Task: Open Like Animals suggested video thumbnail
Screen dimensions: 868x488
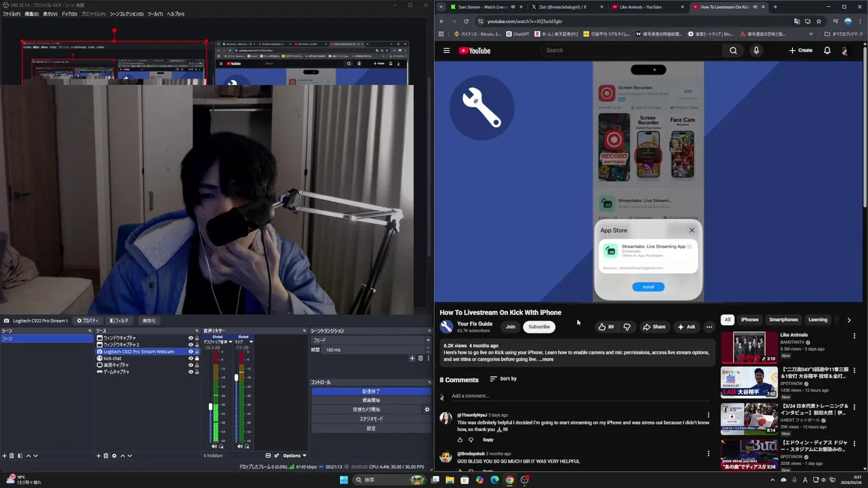Action: 749,348
